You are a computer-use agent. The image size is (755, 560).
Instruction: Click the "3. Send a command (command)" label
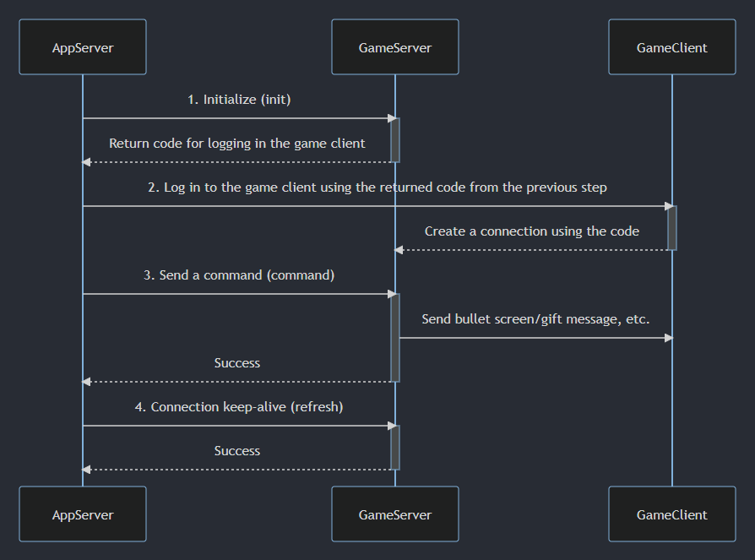[x=239, y=275]
